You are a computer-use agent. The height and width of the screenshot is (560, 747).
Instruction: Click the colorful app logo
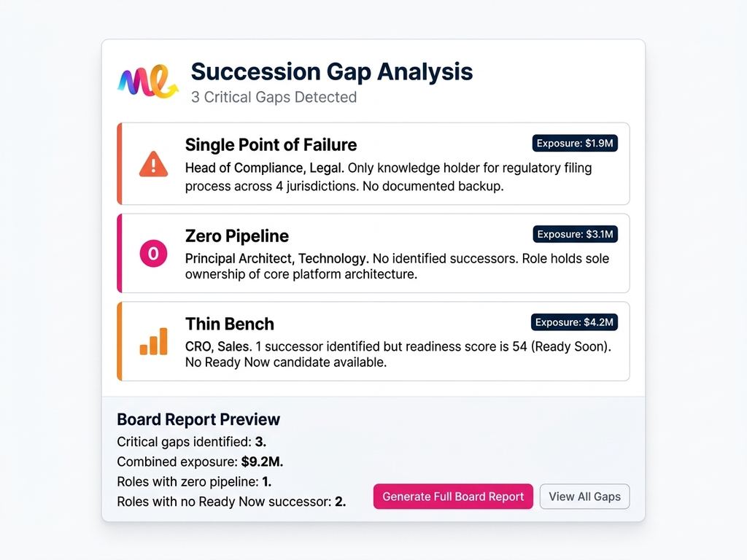[x=148, y=80]
